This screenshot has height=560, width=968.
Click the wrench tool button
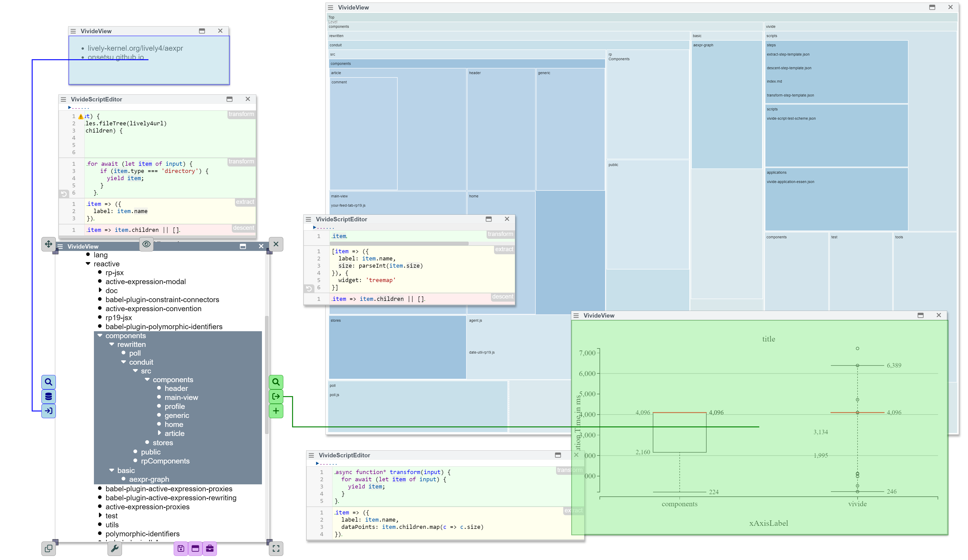pos(115,548)
